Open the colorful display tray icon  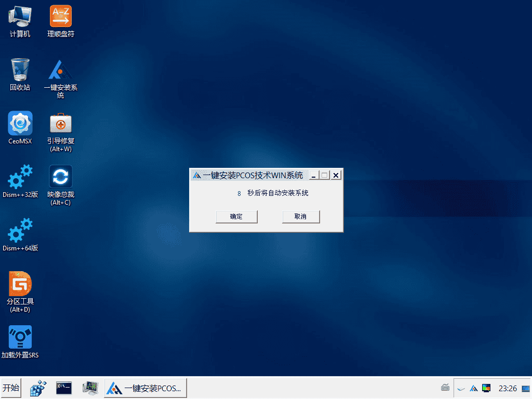486,388
